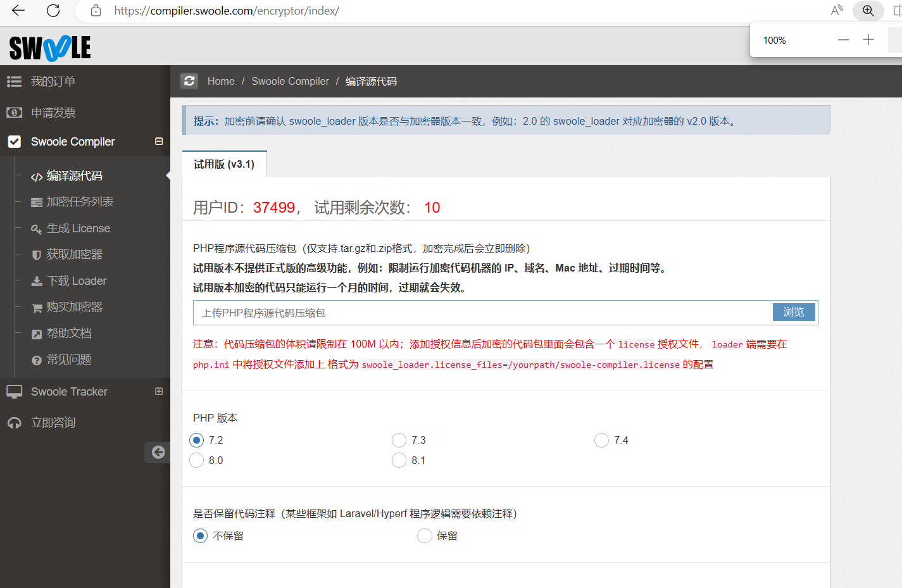902x588 pixels.
Task: Open 获取加密器 in the sidebar
Action: [74, 254]
